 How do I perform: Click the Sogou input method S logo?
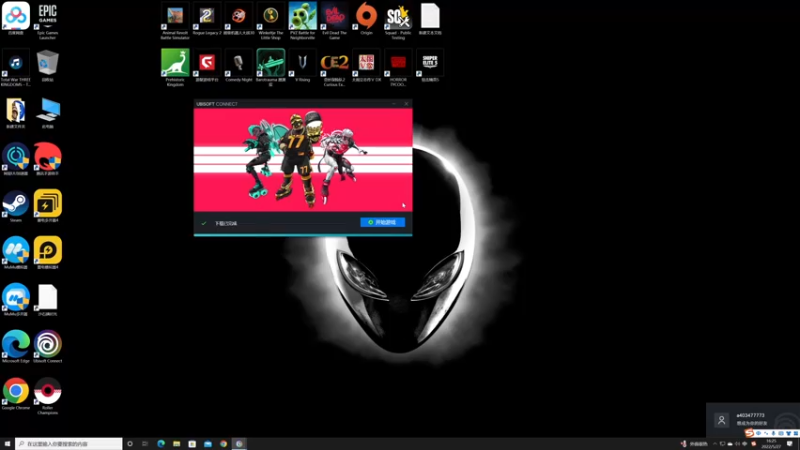(749, 433)
